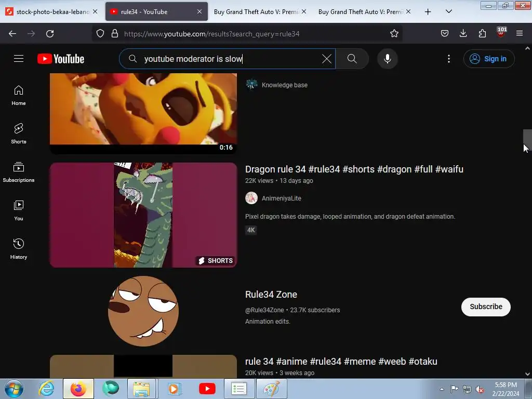This screenshot has width=532, height=399.
Task: Open the file explorer folder on taskbar
Action: click(141, 389)
